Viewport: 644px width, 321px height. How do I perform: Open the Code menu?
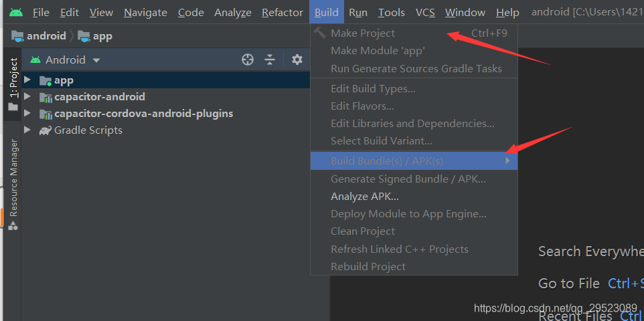(x=191, y=13)
